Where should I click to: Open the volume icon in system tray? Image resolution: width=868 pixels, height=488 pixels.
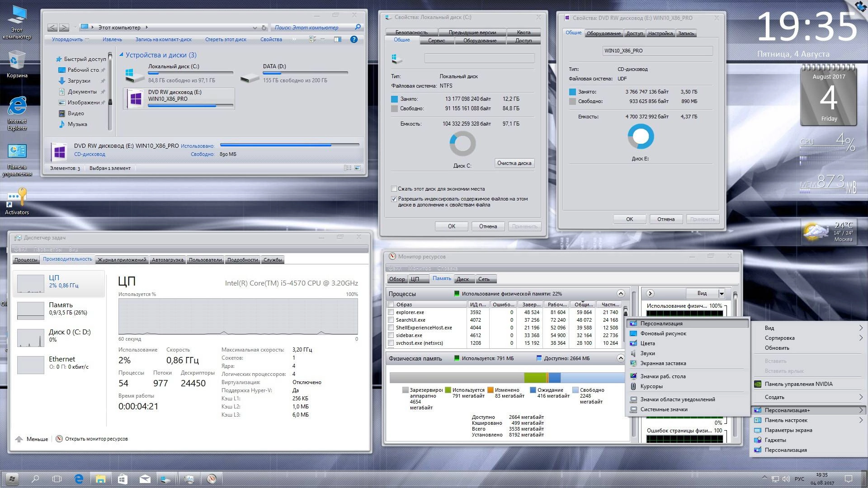pos(786,479)
